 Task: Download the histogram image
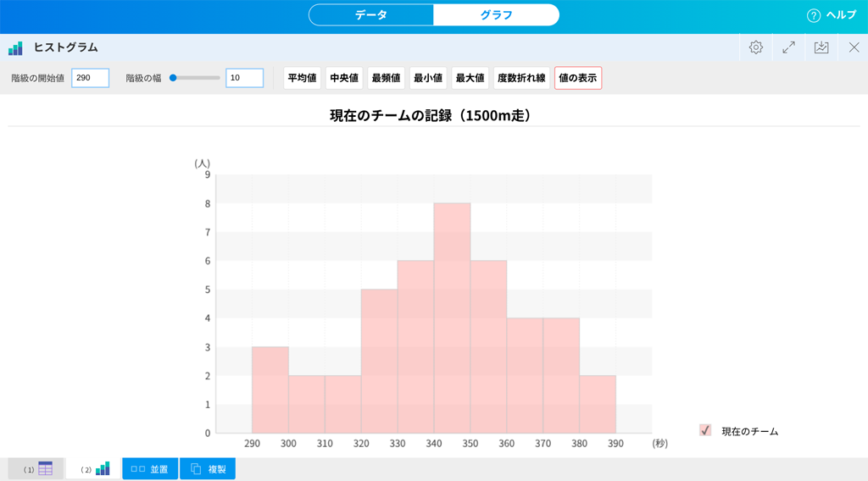(821, 47)
